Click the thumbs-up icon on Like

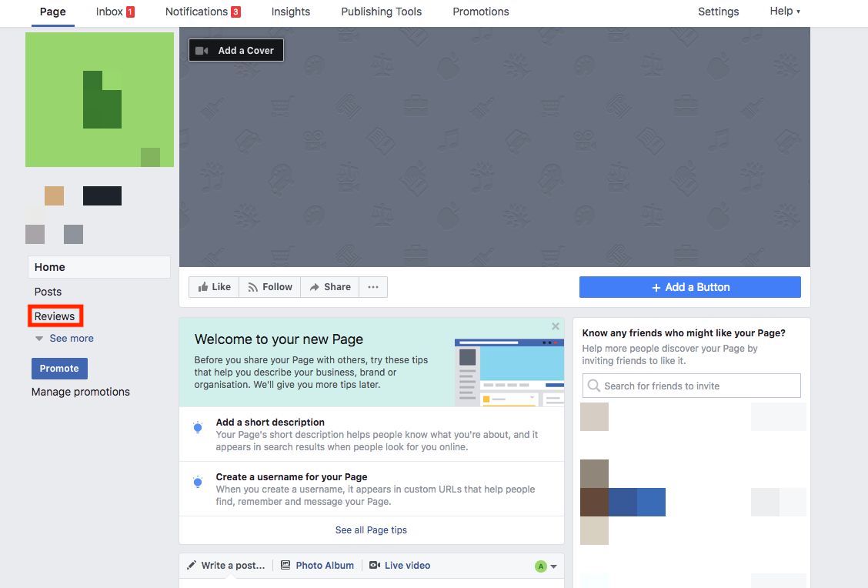(203, 287)
